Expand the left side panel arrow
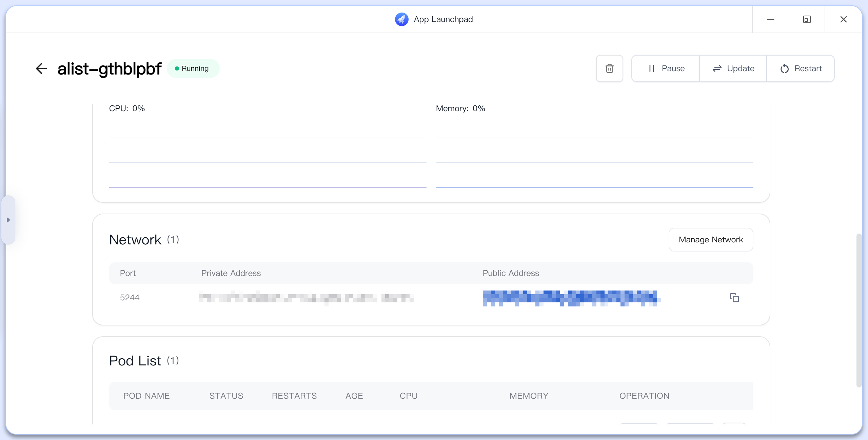The image size is (868, 440). tap(8, 220)
